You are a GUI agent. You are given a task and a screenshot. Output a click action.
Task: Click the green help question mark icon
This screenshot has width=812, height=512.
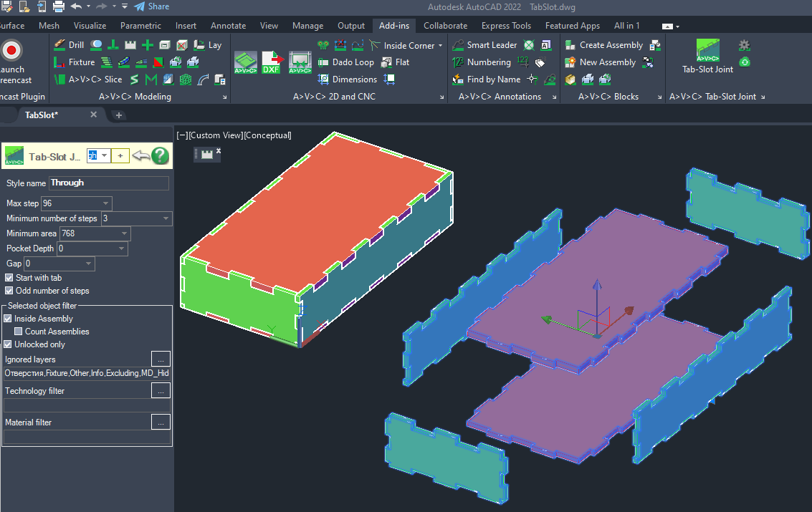pyautogui.click(x=161, y=155)
